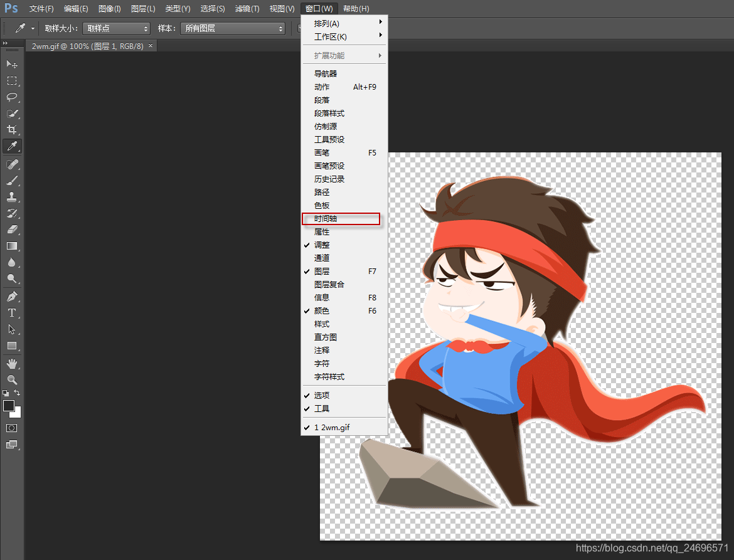Image resolution: width=734 pixels, height=560 pixels.
Task: Select the Brush tool
Action: pyautogui.click(x=12, y=181)
